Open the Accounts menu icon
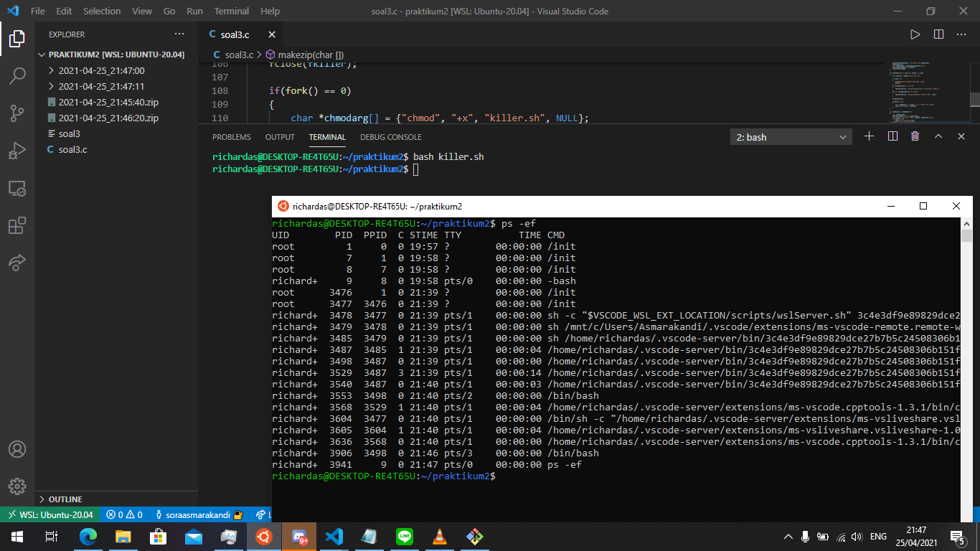Viewport: 980px width, 551px height. point(17,449)
